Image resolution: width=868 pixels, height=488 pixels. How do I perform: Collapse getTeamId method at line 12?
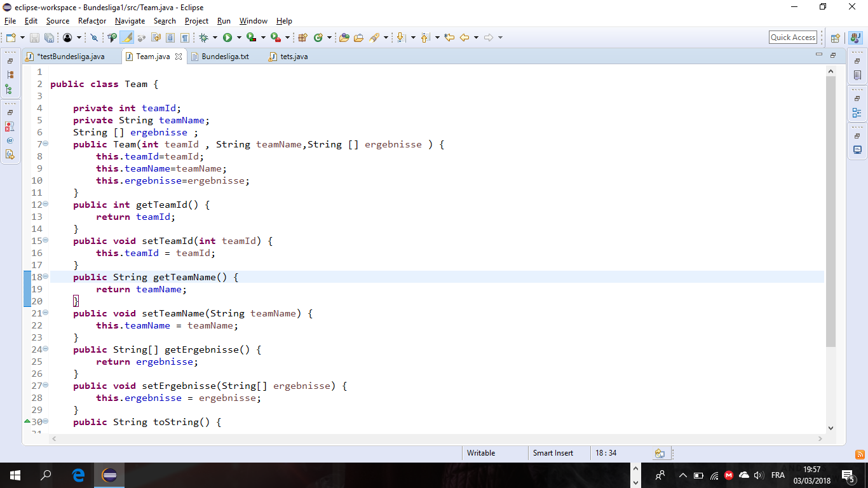(x=46, y=205)
